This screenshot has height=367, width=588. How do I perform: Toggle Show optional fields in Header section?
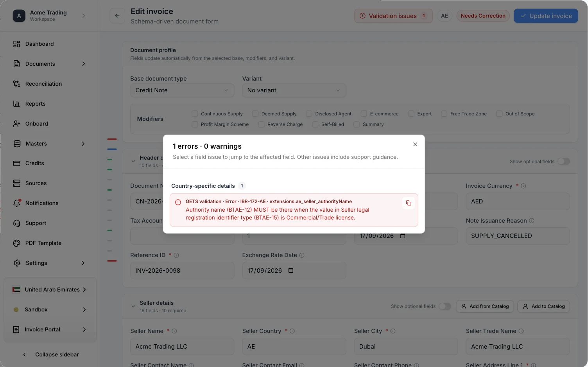pos(563,161)
